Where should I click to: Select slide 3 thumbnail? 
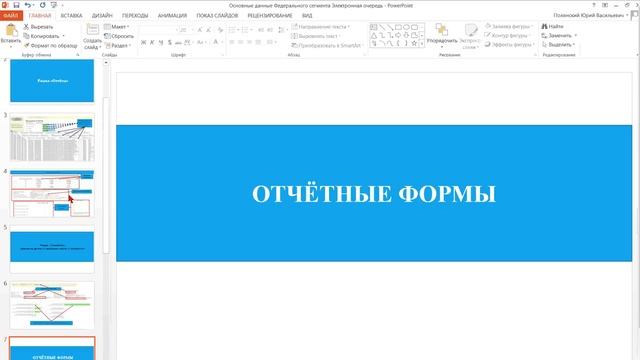(x=52, y=138)
